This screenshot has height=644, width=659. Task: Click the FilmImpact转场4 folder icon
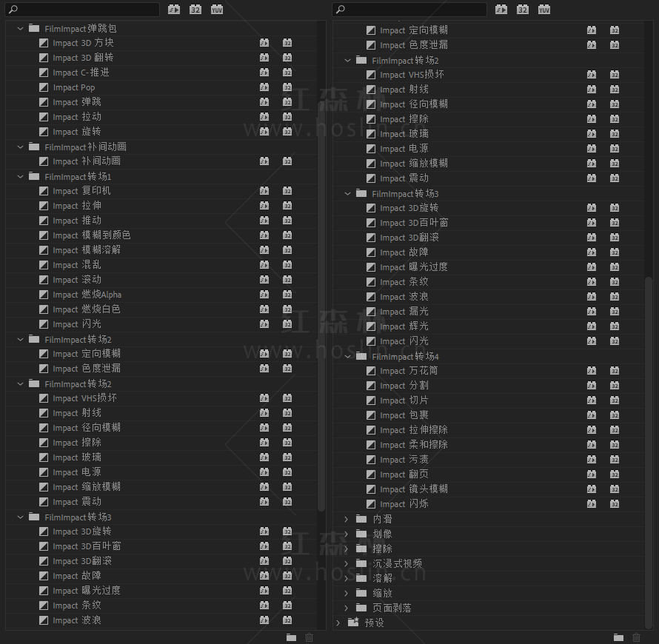(361, 356)
